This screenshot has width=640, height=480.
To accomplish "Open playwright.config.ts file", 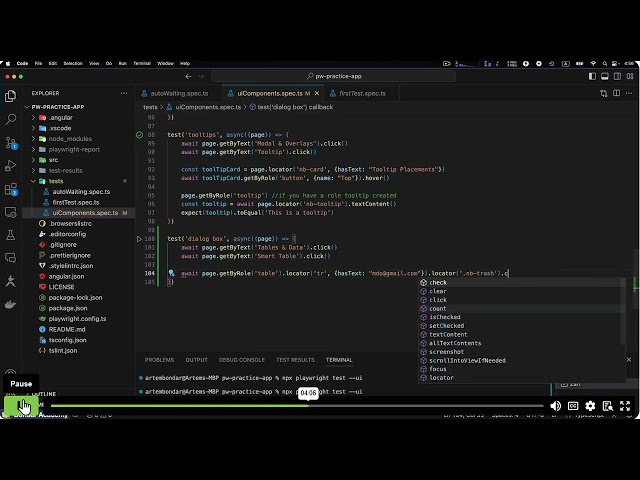I will (77, 319).
